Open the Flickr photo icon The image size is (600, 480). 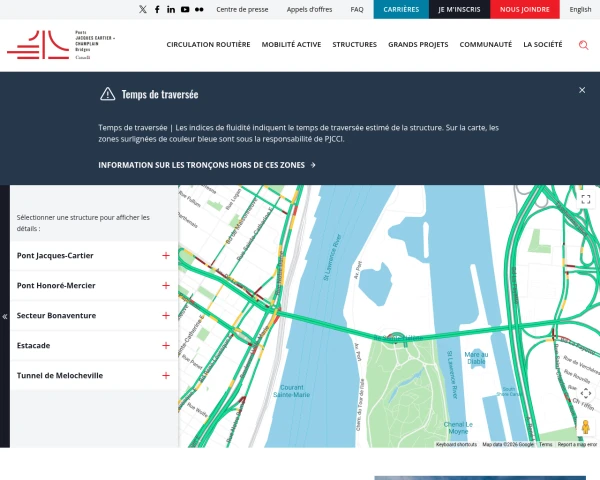199,10
